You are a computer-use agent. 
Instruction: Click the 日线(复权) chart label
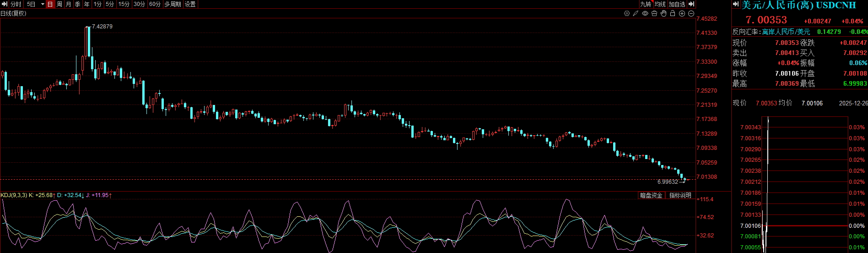13,13
